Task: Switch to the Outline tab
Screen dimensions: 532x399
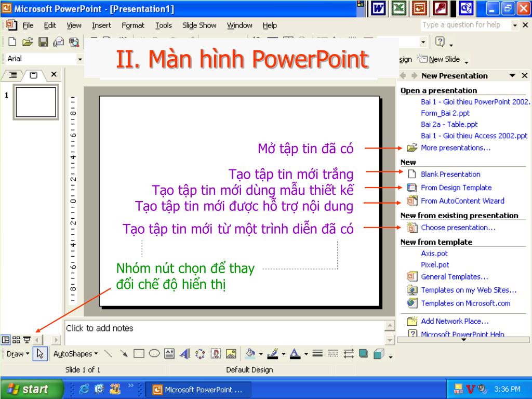Action: tap(12, 75)
